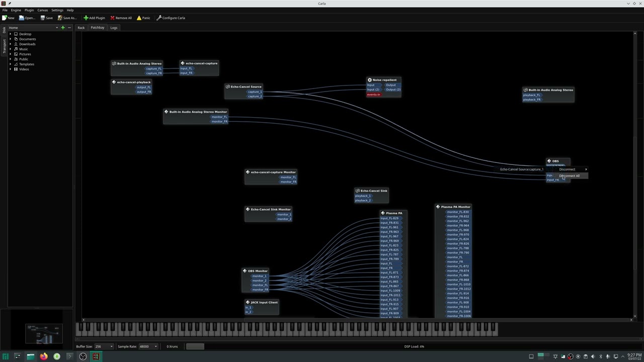This screenshot has width=644, height=362.
Task: Click the canvas horizontal scrollbar
Action: pyautogui.click(x=357, y=320)
